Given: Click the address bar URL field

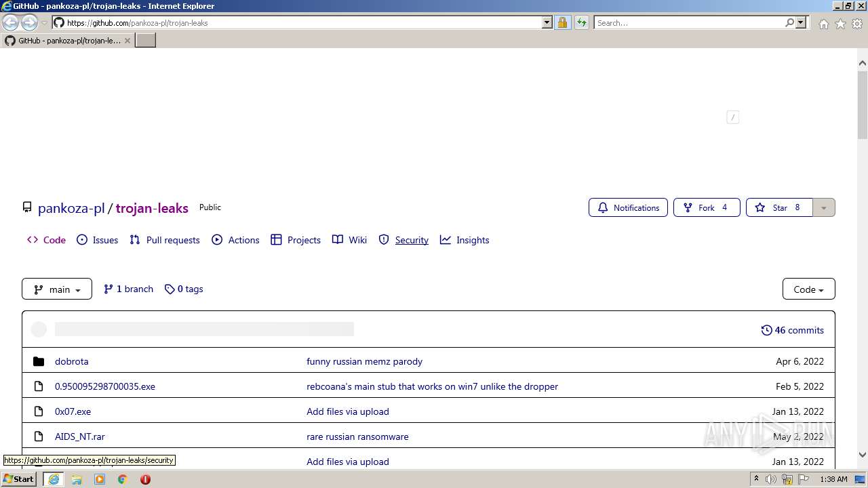Looking at the screenshot, I should pos(303,22).
